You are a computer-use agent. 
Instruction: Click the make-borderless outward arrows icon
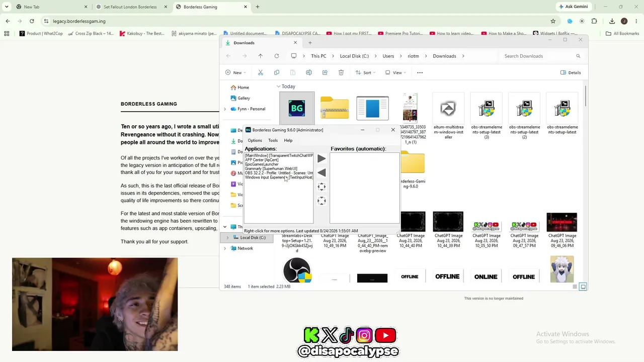point(321,187)
